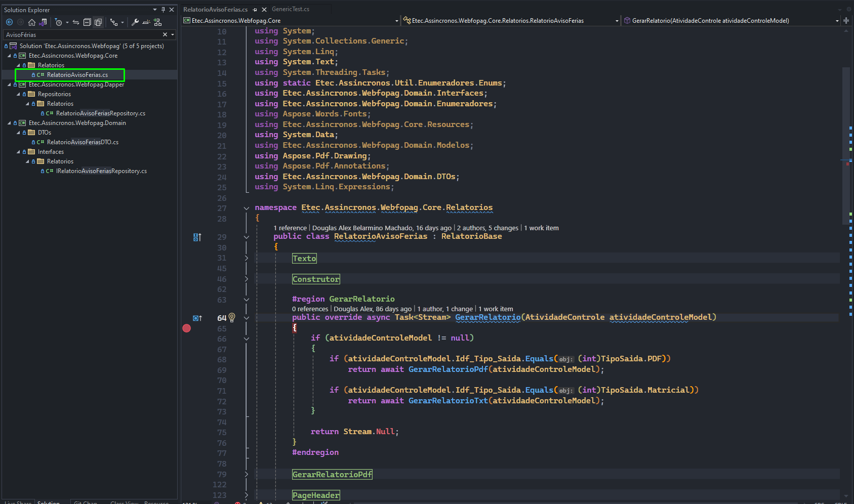The image size is (854, 504).
Task: Open the '1 reference' CodeLens link
Action: point(290,228)
